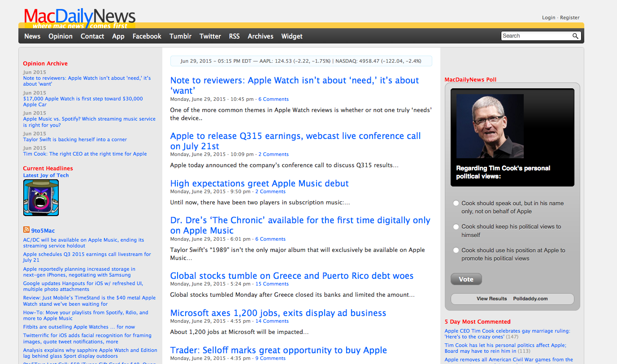The width and height of the screenshot is (617, 364).
Task: Open the '15 Comments' link
Action: [x=272, y=284]
